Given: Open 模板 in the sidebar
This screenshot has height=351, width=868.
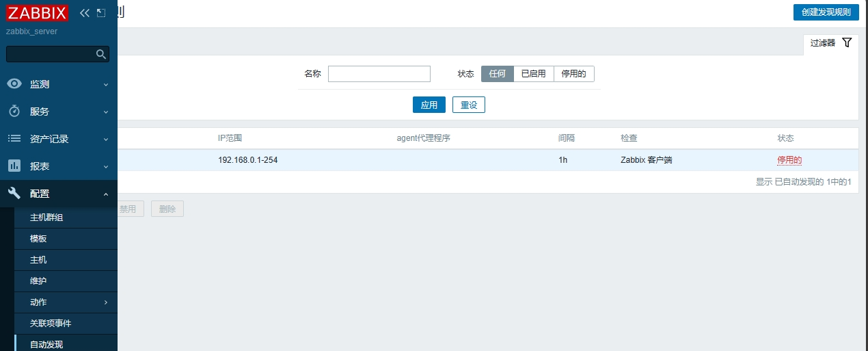Looking at the screenshot, I should [38, 239].
